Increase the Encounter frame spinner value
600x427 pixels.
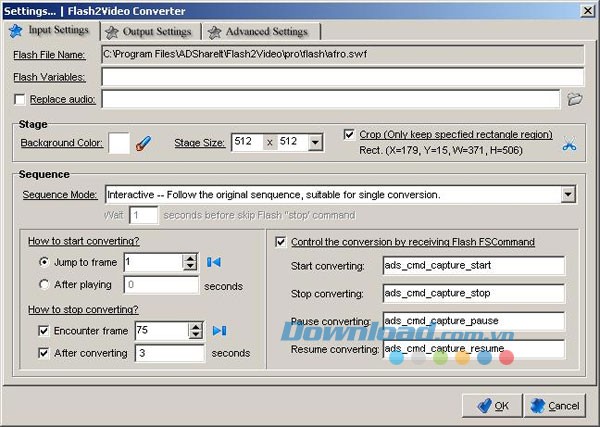[x=196, y=326]
